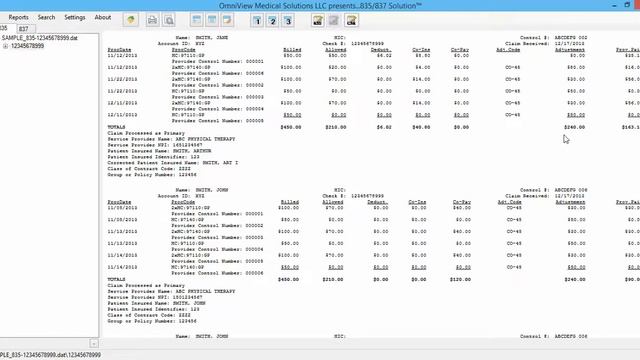Click the Allowed header in SMITH, JANE claim
Image resolution: width=640 pixels, height=360 pixels.
tap(336, 50)
